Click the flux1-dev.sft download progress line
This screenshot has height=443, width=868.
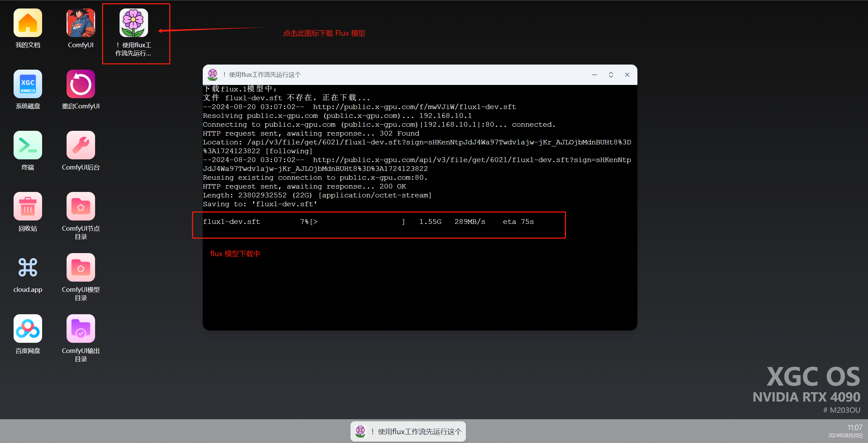pos(368,222)
